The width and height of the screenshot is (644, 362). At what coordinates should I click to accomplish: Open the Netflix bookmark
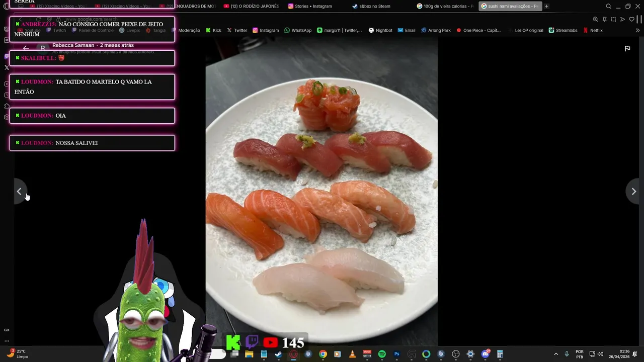[593, 30]
